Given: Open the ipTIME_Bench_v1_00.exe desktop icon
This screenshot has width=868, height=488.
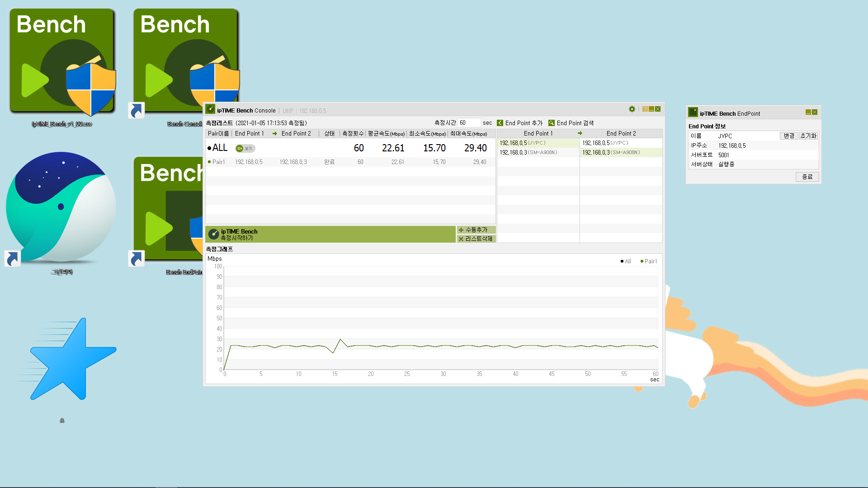Looking at the screenshot, I should pos(62,68).
